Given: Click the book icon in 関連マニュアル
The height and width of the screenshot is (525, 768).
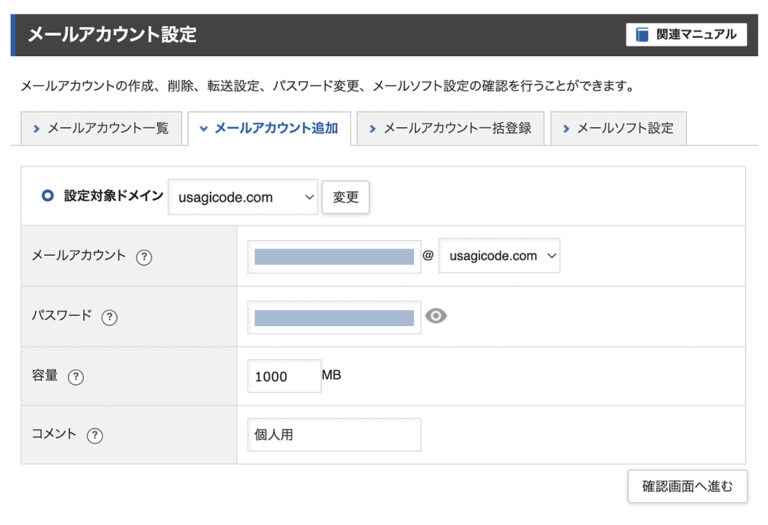Looking at the screenshot, I should [643, 35].
